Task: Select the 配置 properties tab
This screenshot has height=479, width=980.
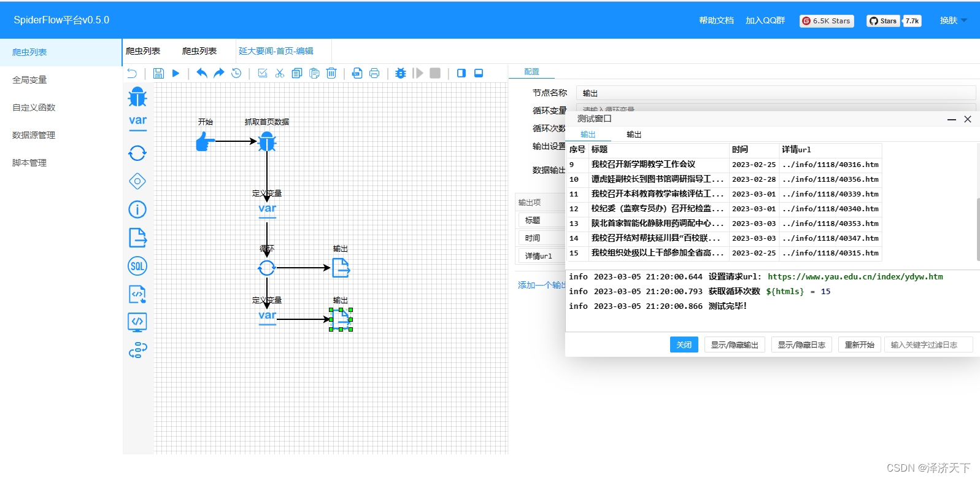Action: point(532,72)
